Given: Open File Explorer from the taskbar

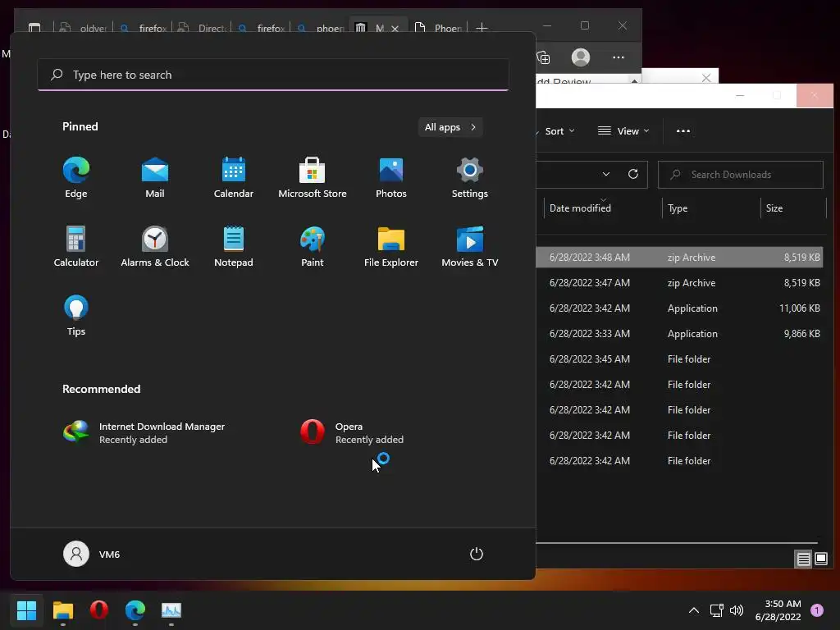Looking at the screenshot, I should (x=62, y=610).
